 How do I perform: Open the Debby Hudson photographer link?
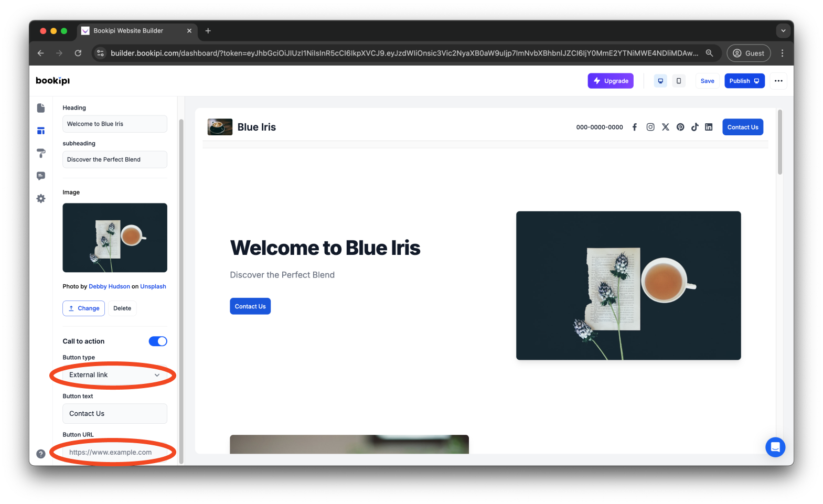[109, 286]
